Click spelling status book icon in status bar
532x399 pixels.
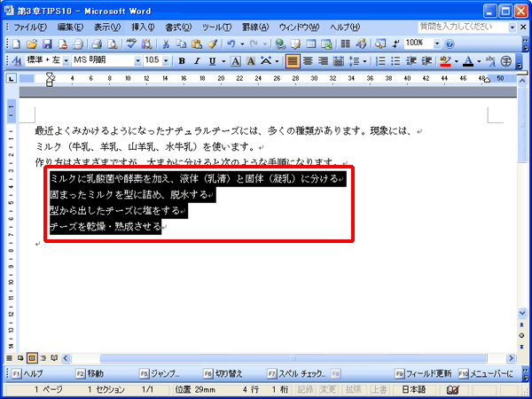[452, 390]
